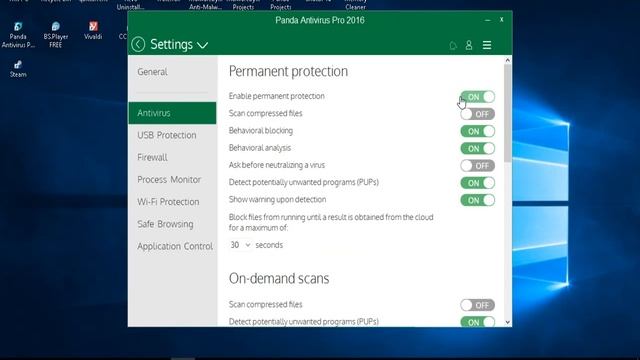Go back using the circled arrow
Screen dimensions: 640x360
[x=138, y=44]
